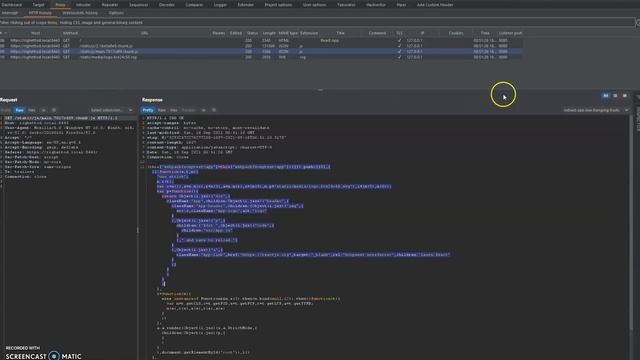
Task: Switch to the Intruder tab
Action: pos(83,5)
